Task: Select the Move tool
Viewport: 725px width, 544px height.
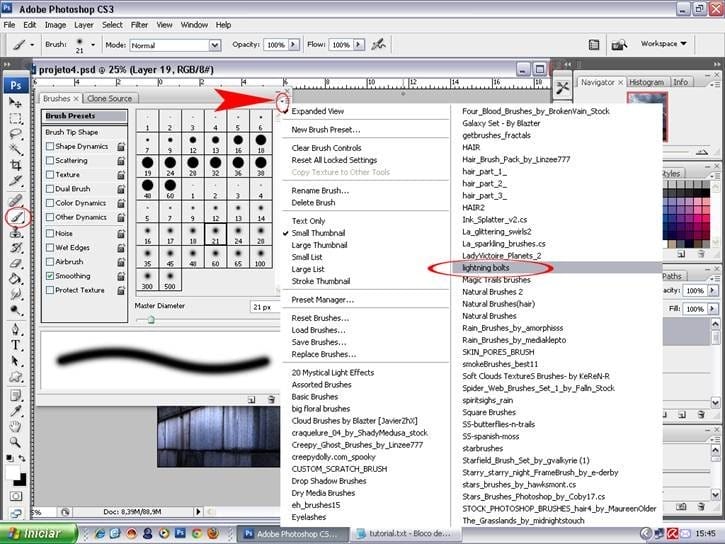Action: pyautogui.click(x=15, y=102)
